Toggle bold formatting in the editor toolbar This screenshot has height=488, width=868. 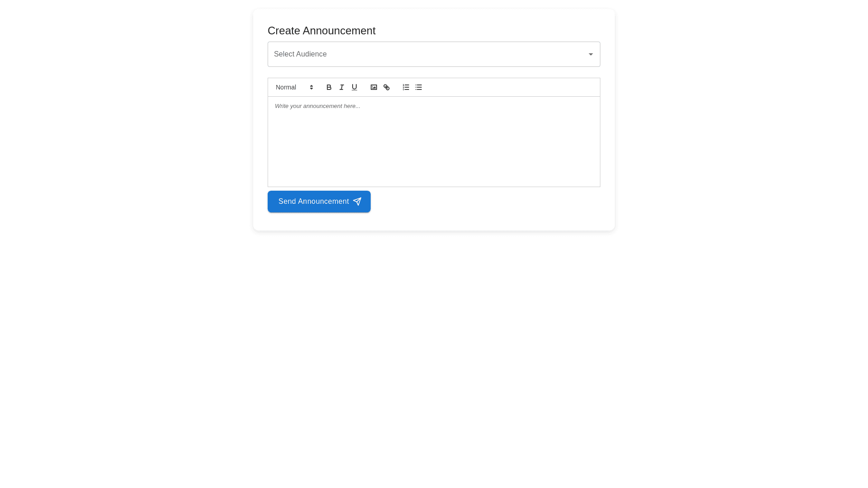tap(329, 87)
